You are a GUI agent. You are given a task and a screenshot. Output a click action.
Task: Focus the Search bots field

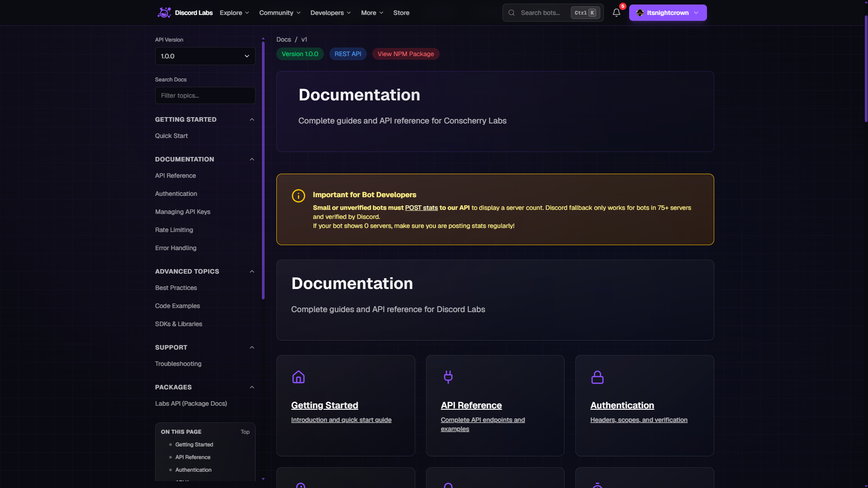pos(553,13)
